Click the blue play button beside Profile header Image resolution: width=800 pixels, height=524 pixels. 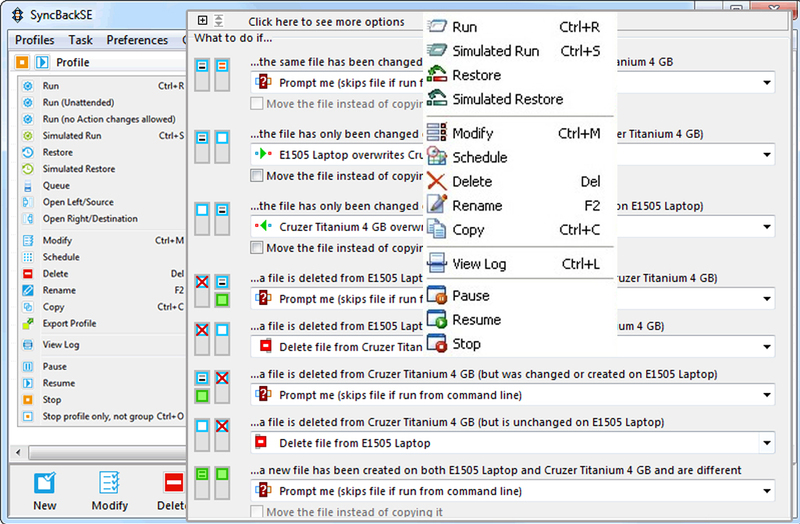[42, 62]
